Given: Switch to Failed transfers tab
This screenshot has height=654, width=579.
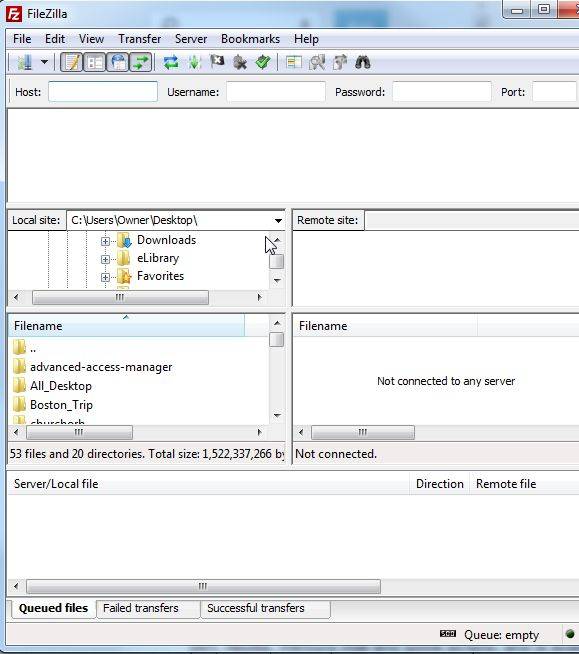Looking at the screenshot, I should [148, 609].
